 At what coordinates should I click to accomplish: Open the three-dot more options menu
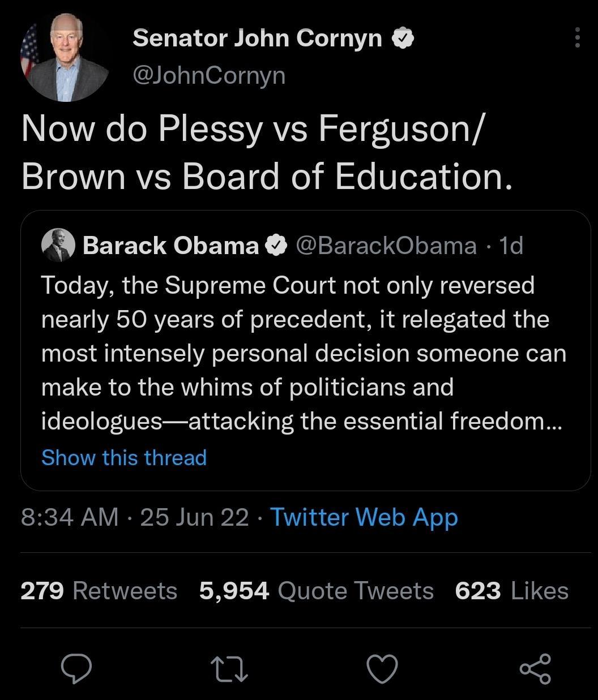point(578,37)
